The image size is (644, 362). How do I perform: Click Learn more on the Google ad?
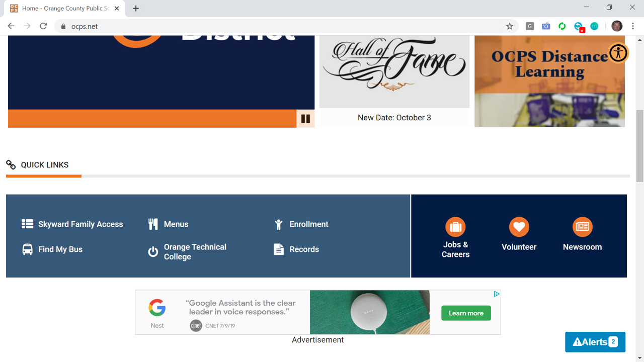point(466,313)
